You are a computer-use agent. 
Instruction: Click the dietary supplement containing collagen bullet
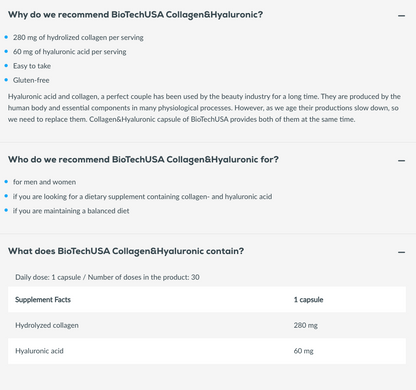[x=142, y=196]
